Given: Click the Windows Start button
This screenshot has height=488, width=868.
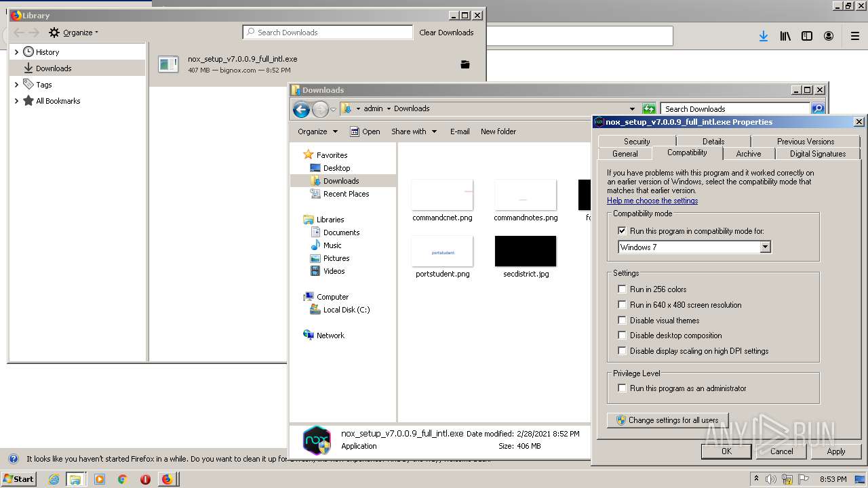Looking at the screenshot, I should pyautogui.click(x=19, y=479).
